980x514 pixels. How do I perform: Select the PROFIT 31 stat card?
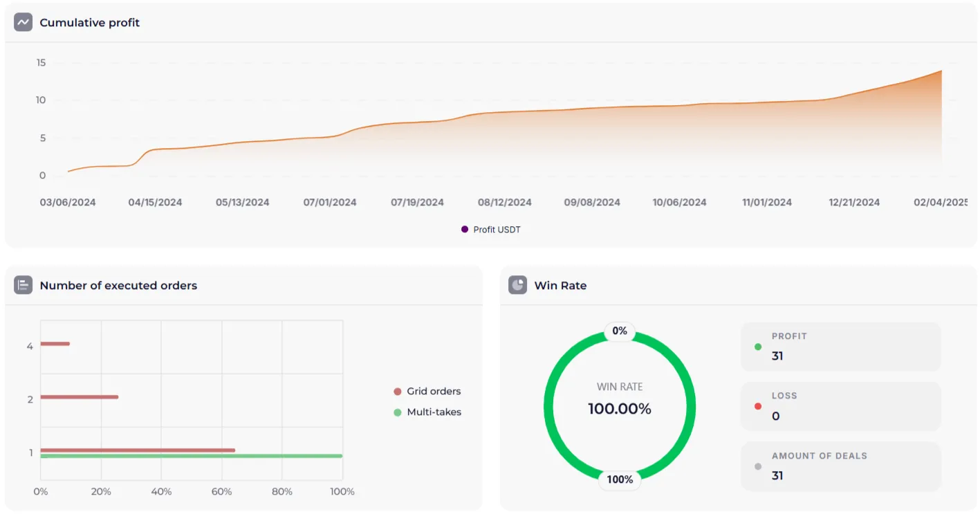point(840,347)
